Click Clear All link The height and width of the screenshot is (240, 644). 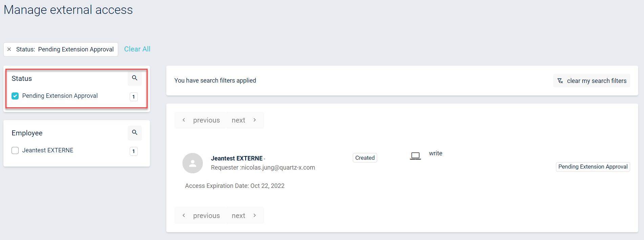point(137,49)
